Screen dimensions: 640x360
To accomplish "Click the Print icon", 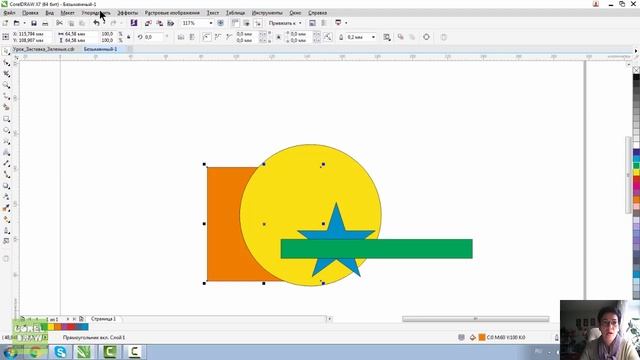I will (45, 23).
